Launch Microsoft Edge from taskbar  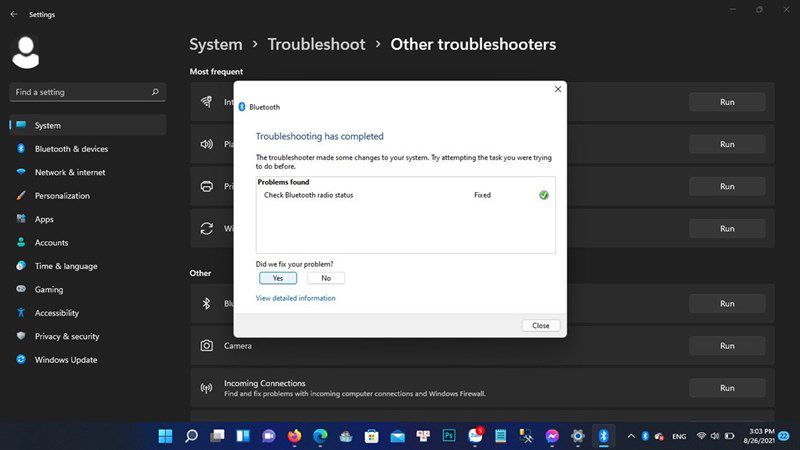coord(320,436)
